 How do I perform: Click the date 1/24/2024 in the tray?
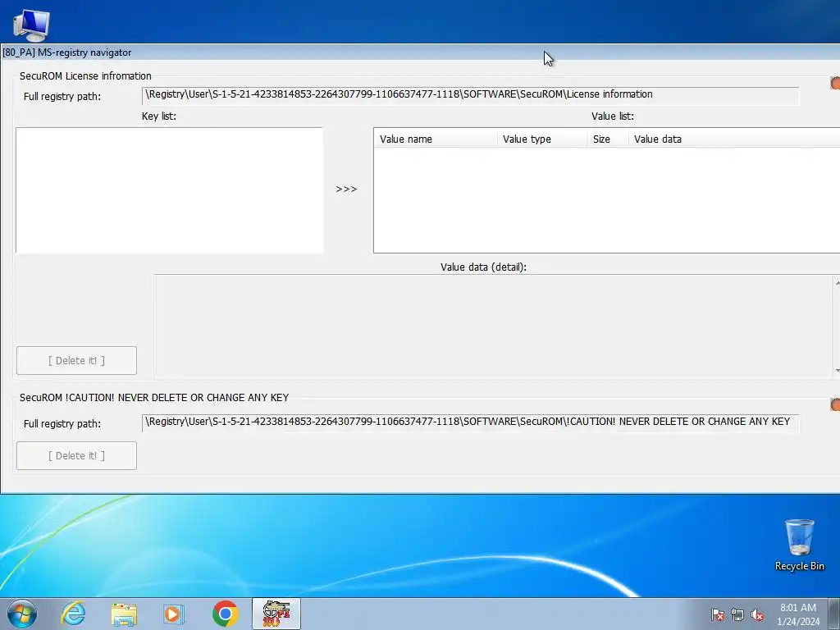(x=797, y=622)
